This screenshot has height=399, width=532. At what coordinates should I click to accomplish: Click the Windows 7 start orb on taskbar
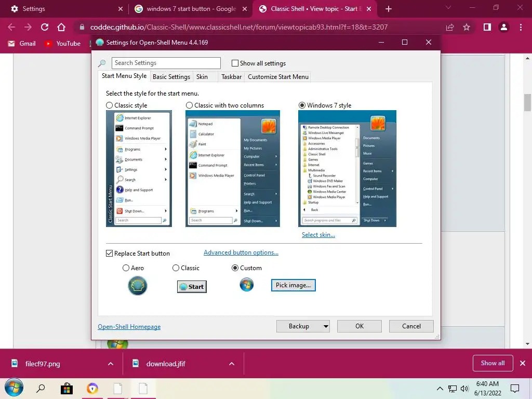click(14, 388)
